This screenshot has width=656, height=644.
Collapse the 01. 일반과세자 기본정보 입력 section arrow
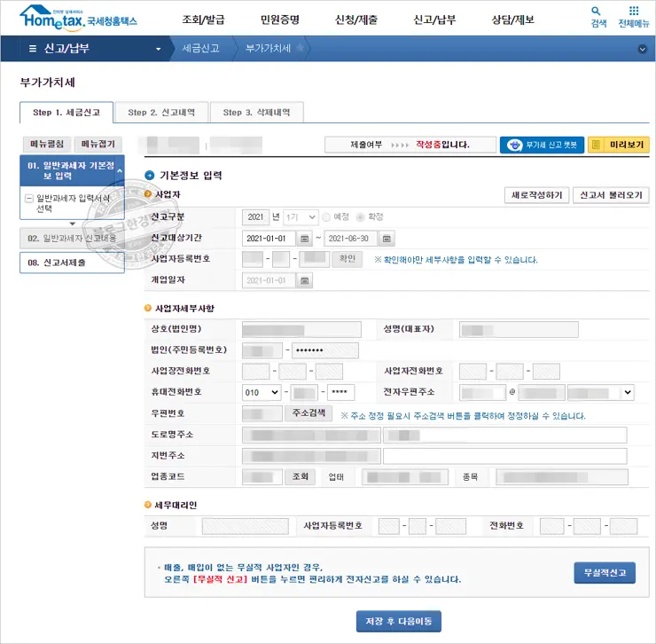[120, 171]
